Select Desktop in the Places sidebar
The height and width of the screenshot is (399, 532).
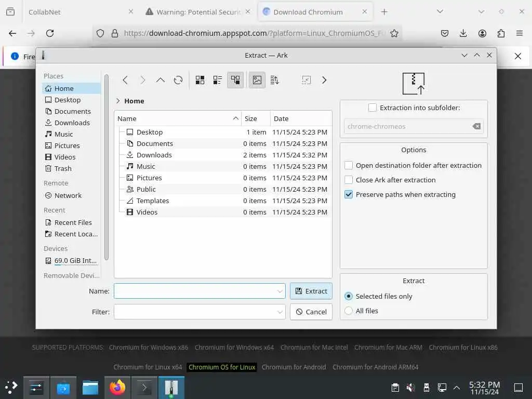[72, 100]
